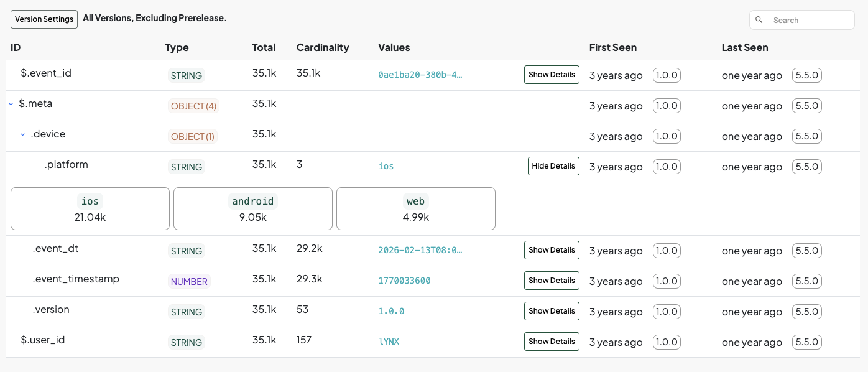Viewport: 868px width, 372px height.
Task: Show details for $.user_id
Action: (x=552, y=341)
